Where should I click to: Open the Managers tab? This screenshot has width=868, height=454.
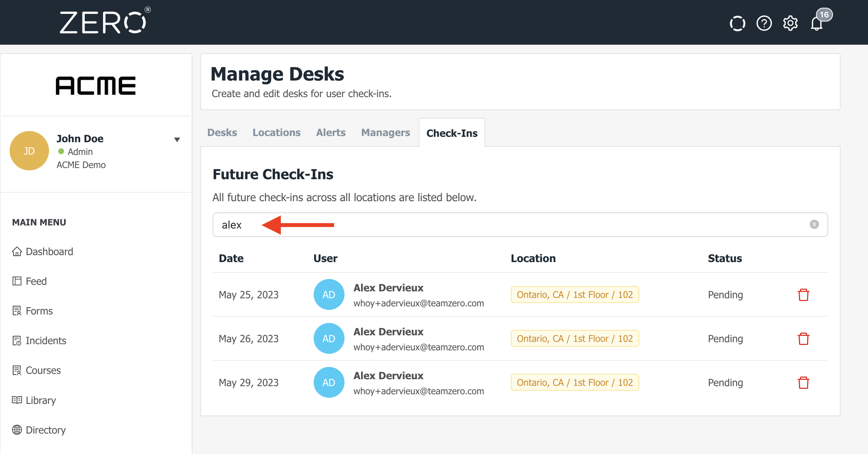(x=385, y=133)
